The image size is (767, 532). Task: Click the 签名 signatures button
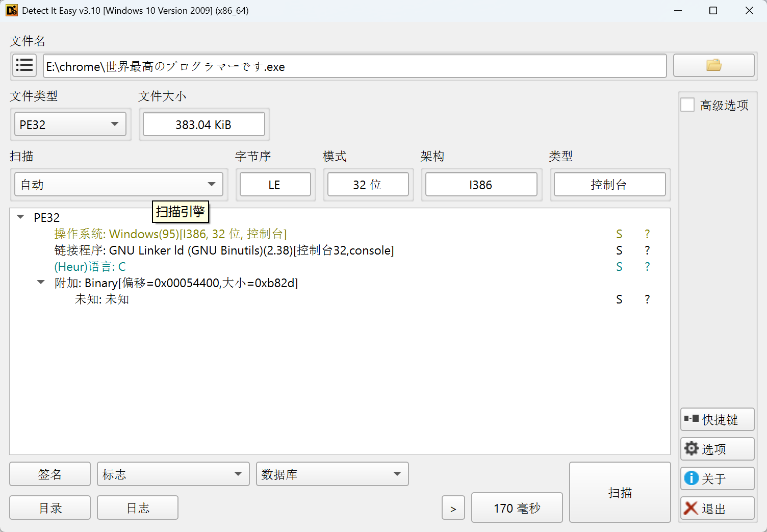(x=50, y=474)
